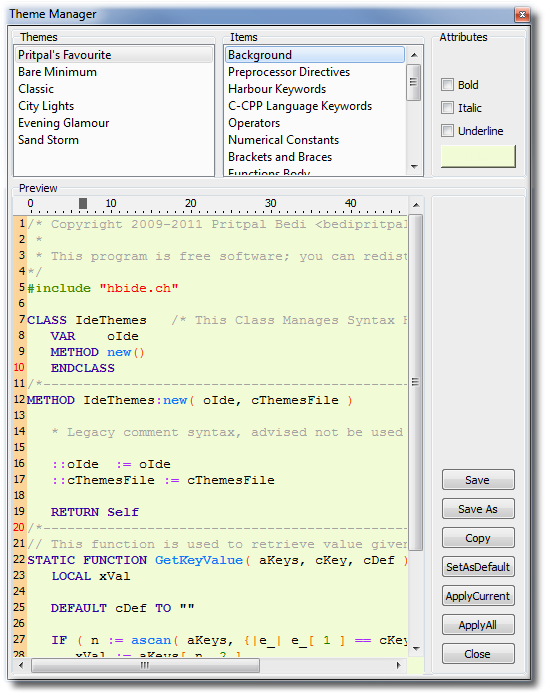Click the preview horizontal scrollbar thumb
Image resolution: width=550 pixels, height=699 pixels.
coord(145,665)
